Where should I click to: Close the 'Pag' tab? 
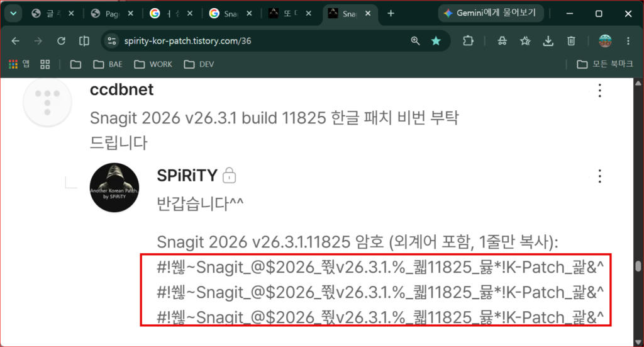point(130,14)
